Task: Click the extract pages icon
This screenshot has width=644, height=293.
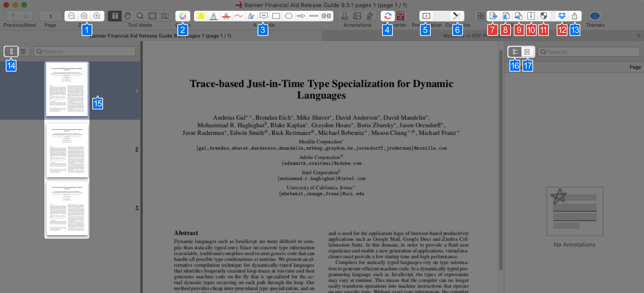Action: point(506,16)
